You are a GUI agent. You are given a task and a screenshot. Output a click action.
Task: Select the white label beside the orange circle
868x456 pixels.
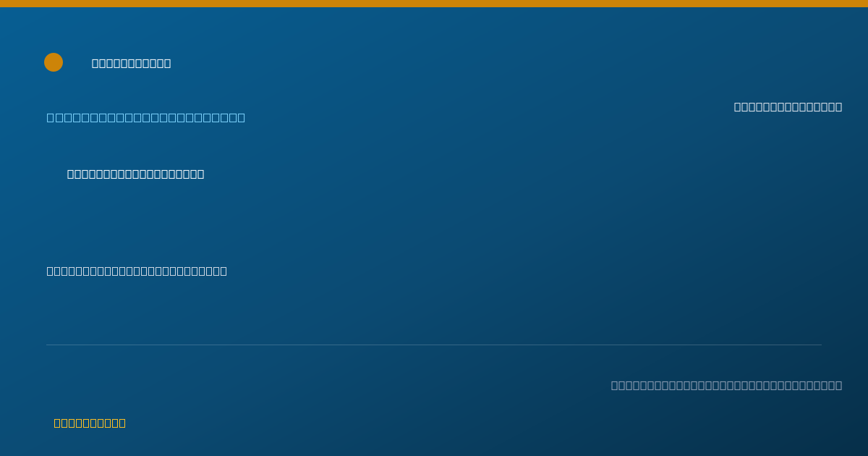[x=131, y=64]
